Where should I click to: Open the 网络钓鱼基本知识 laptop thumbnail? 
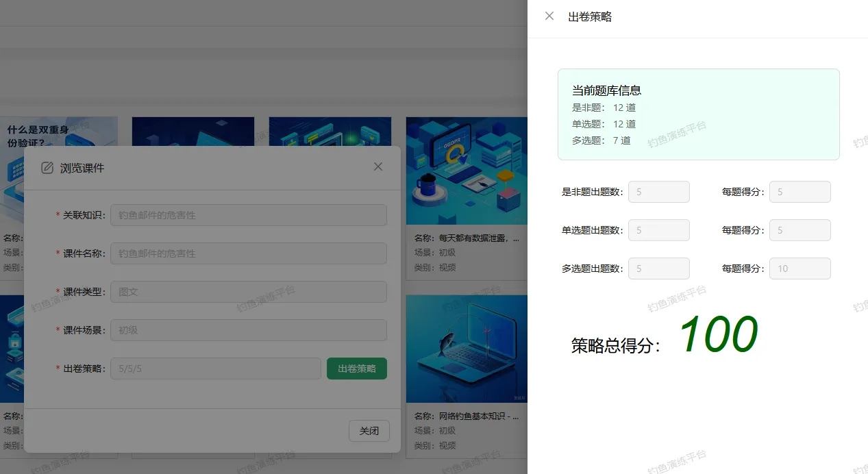pos(466,349)
